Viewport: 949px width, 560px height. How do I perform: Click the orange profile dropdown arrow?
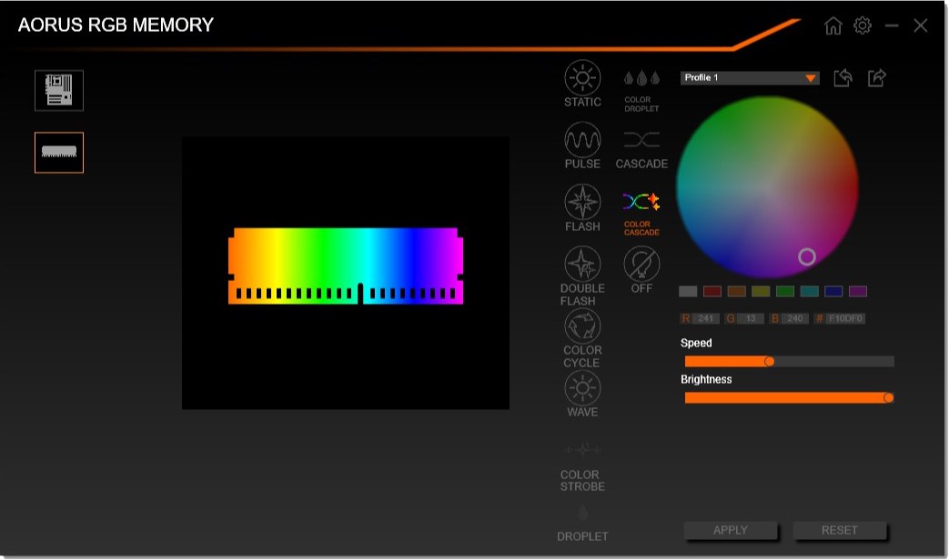click(811, 78)
